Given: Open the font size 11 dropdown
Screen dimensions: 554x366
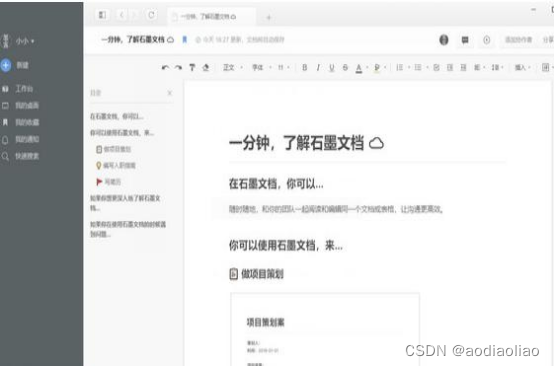Looking at the screenshot, I should point(284,67).
